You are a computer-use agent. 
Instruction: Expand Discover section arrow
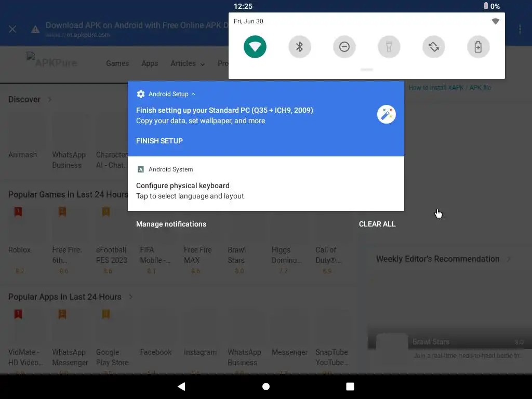(x=49, y=99)
